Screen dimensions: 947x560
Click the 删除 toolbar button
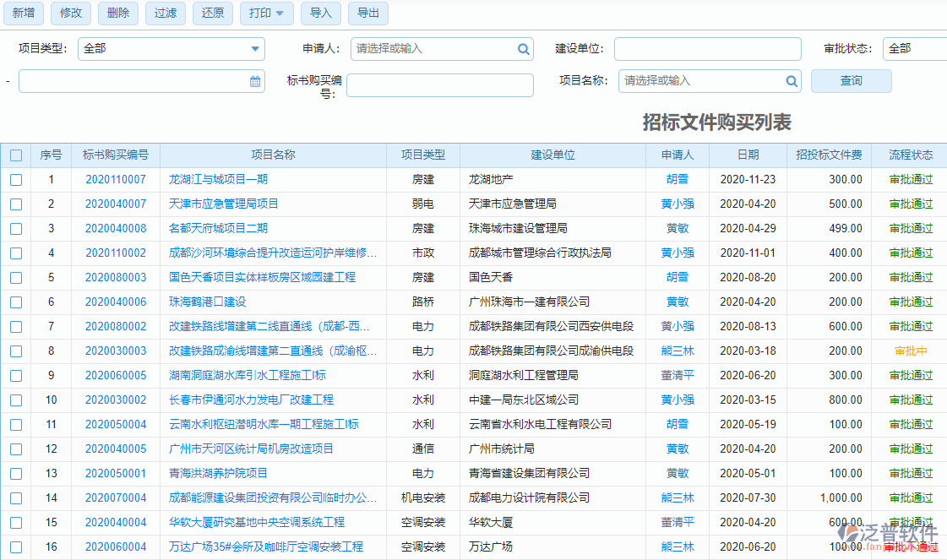click(118, 14)
